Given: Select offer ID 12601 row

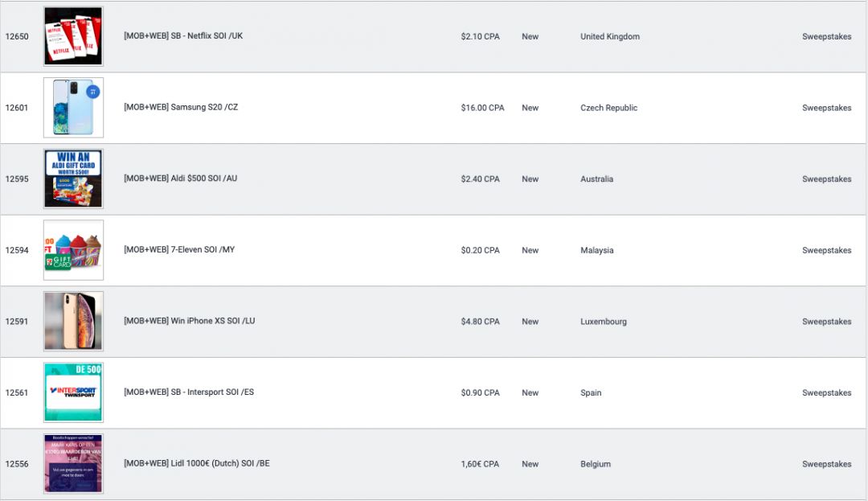Looking at the screenshot, I should click(17, 108).
